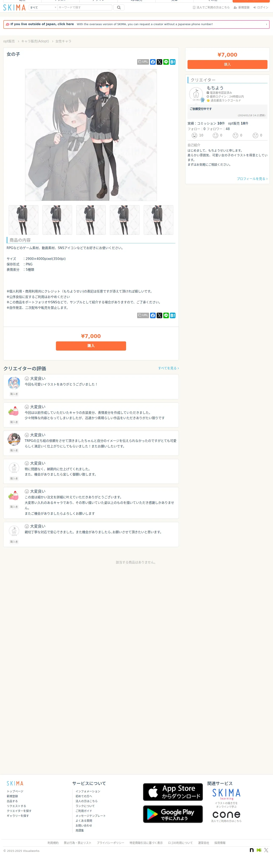
Task: Share on Hatena Bookmark using the upper B! icon
Action: pos(173,62)
